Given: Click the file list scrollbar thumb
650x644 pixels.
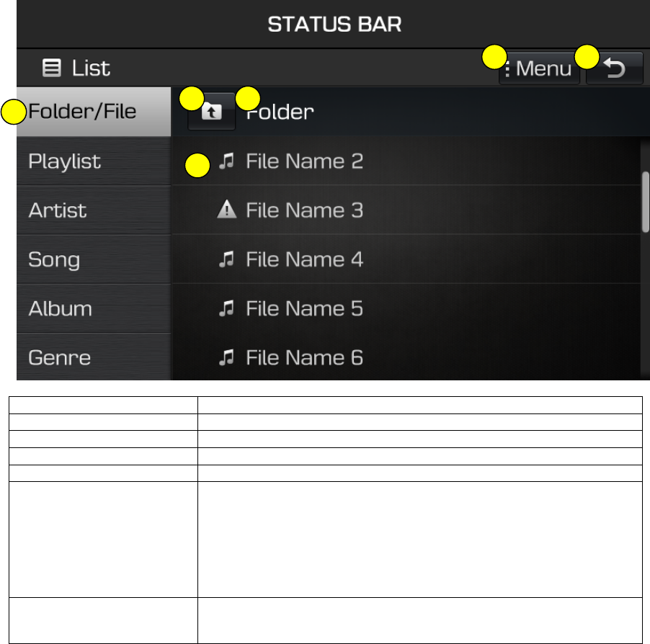Looking at the screenshot, I should pyautogui.click(x=646, y=202).
